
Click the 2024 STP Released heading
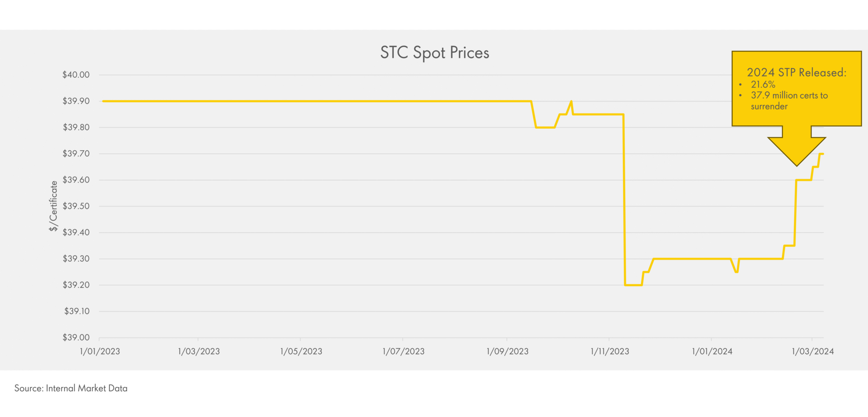(x=796, y=72)
